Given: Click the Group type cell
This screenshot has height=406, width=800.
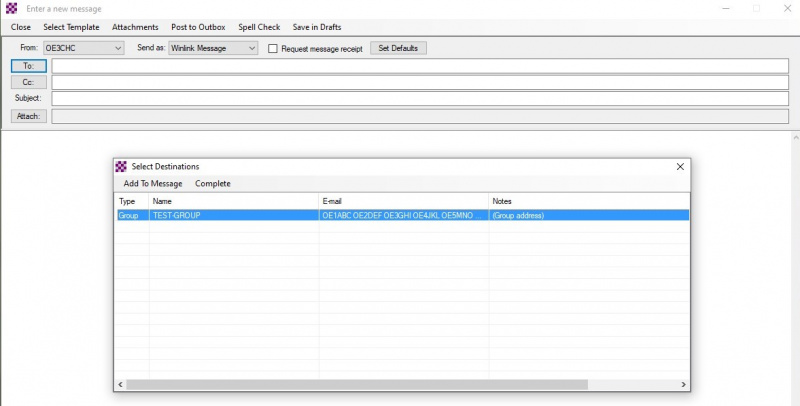Looking at the screenshot, I should (x=129, y=215).
